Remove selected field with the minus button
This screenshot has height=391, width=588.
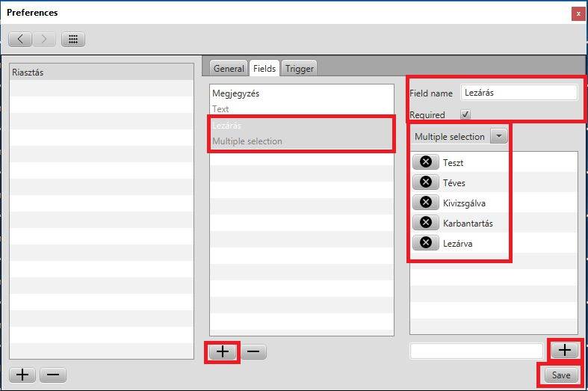coord(253,351)
